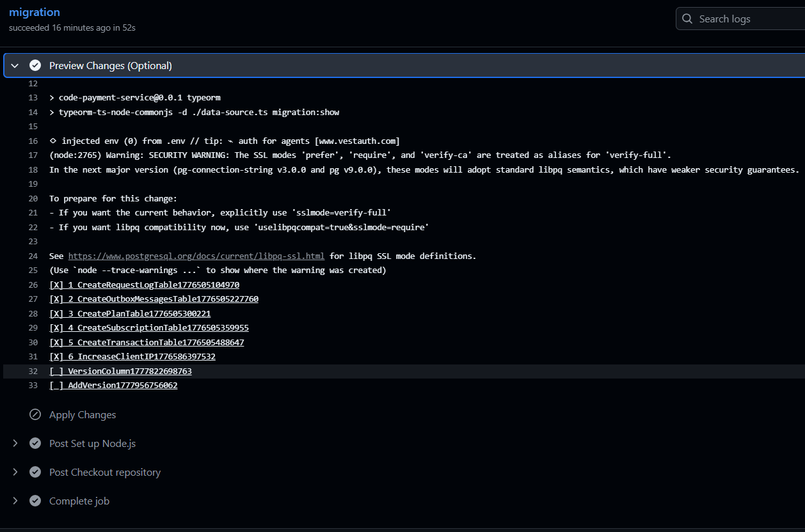Click line number 21 in the log
The height and width of the screenshot is (532, 805).
pyautogui.click(x=33, y=212)
